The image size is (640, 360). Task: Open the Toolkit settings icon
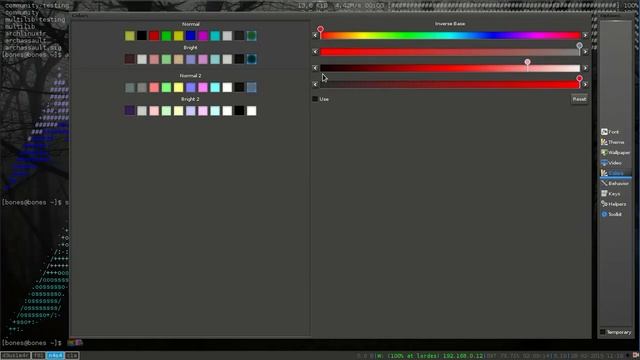point(604,214)
